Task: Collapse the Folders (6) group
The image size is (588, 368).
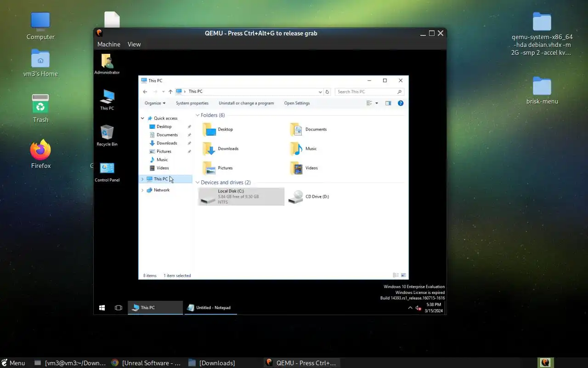Action: (x=198, y=115)
